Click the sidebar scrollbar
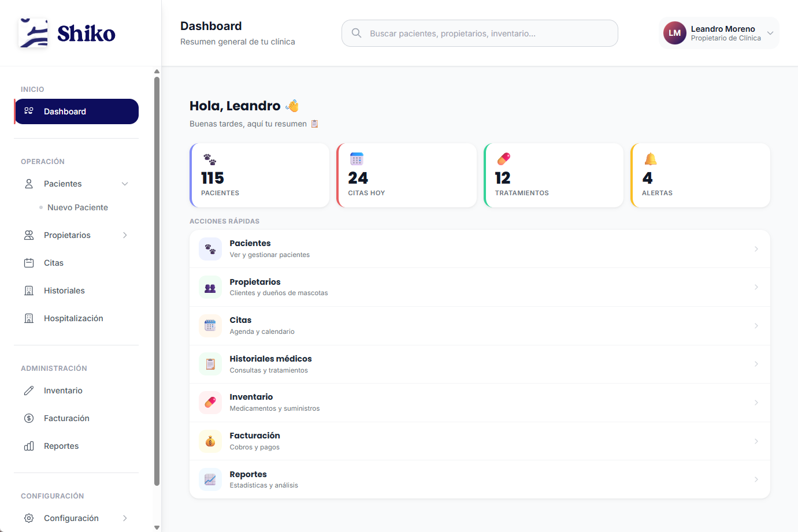This screenshot has width=798, height=532. [x=157, y=277]
